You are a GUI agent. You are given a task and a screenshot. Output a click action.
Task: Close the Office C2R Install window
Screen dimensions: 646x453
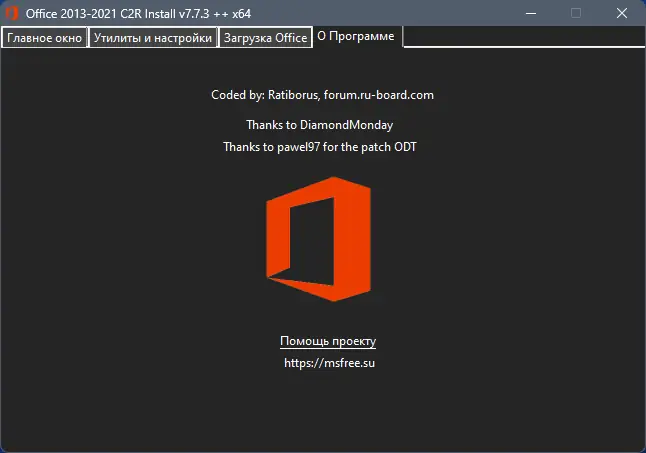[x=622, y=13]
